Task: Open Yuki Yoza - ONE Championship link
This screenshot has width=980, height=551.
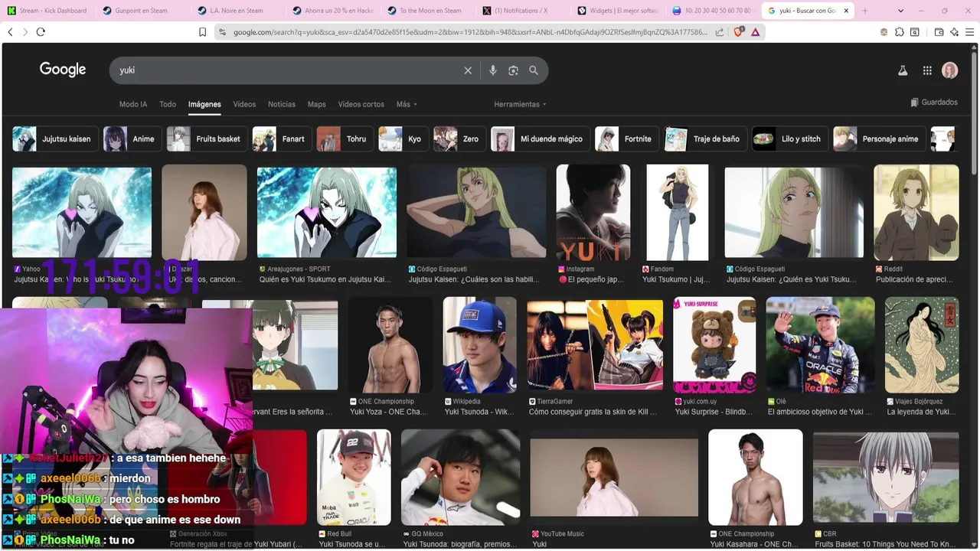Action: 387,412
